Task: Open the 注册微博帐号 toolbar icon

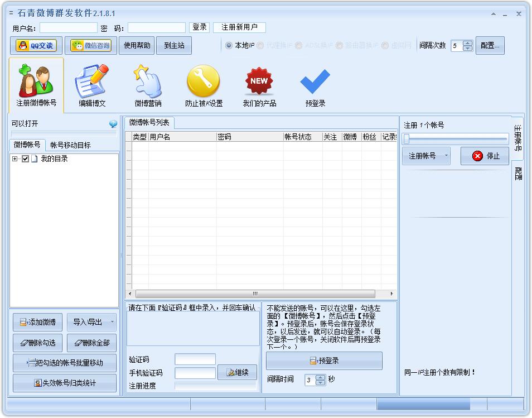Action: (36, 85)
